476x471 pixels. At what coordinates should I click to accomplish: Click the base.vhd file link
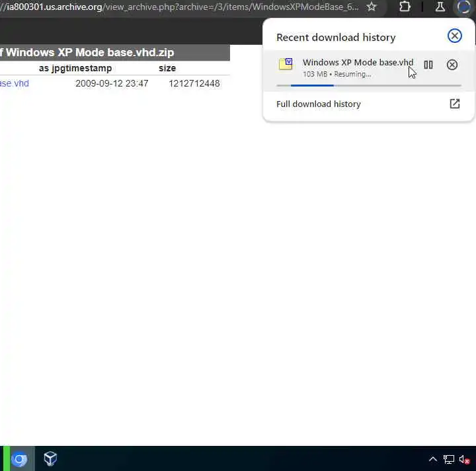15,83
